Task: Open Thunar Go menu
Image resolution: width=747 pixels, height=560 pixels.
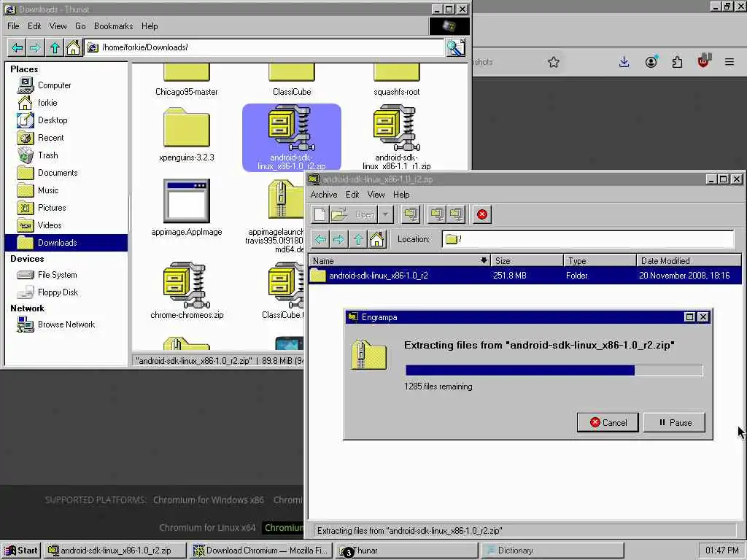Action: pyautogui.click(x=80, y=26)
